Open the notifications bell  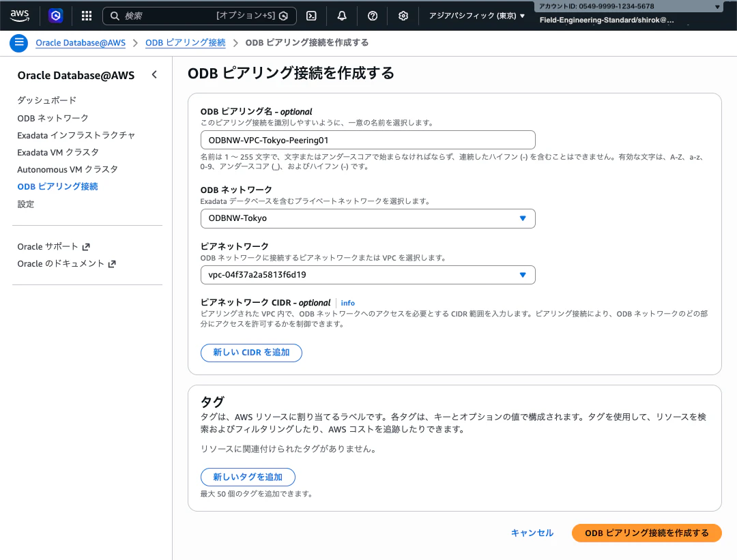coord(342,16)
